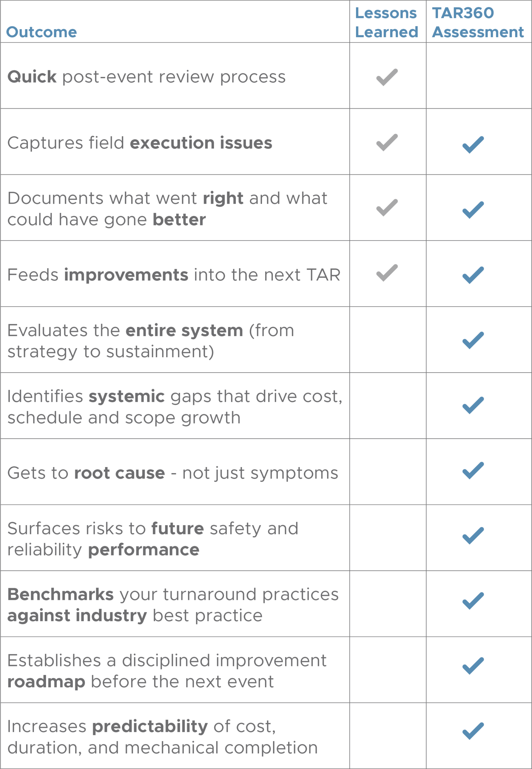Click blue checkmark for root cause row
532x769 pixels.
(473, 471)
